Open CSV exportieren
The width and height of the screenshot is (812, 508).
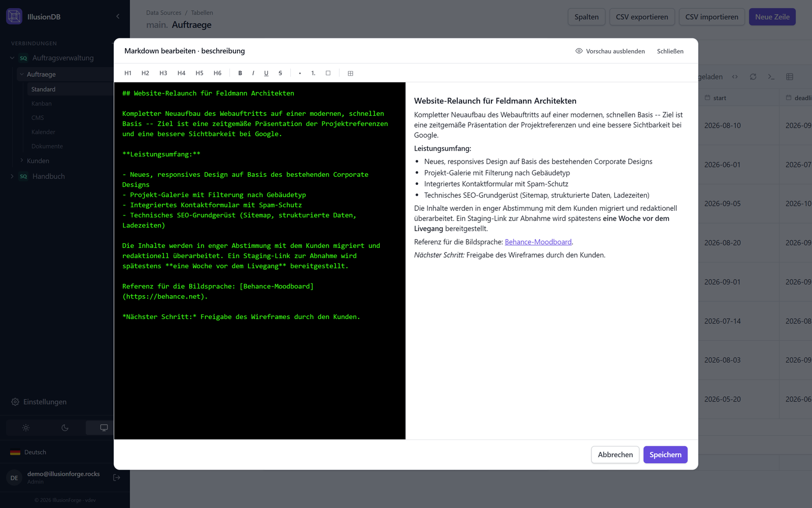642,17
